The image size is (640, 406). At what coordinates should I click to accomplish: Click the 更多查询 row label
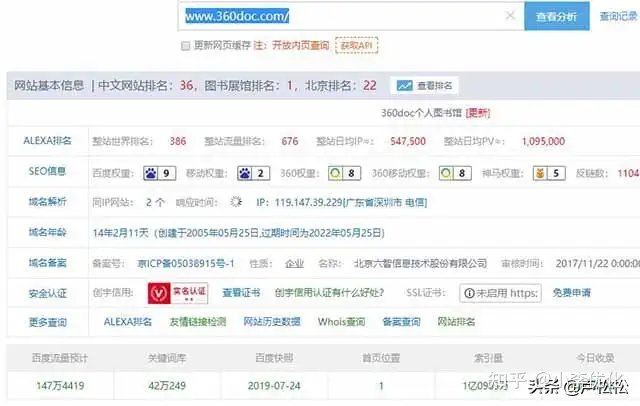[47, 322]
